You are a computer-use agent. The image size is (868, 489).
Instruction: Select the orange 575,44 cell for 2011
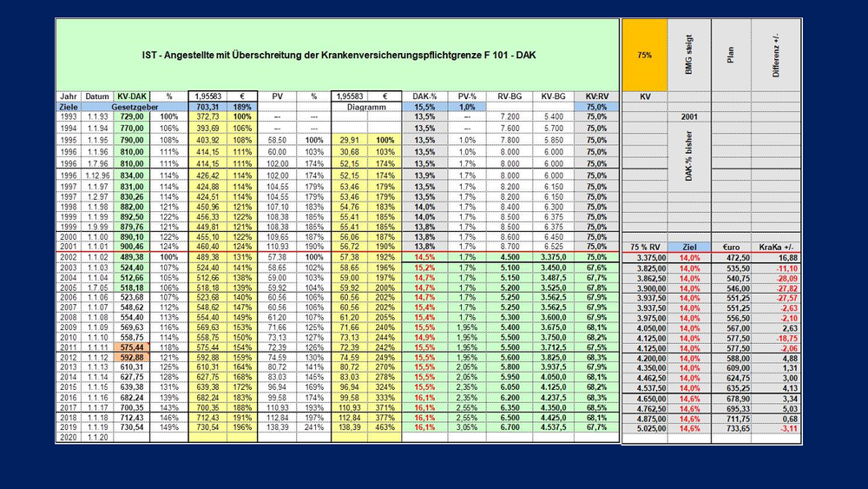pos(132,347)
